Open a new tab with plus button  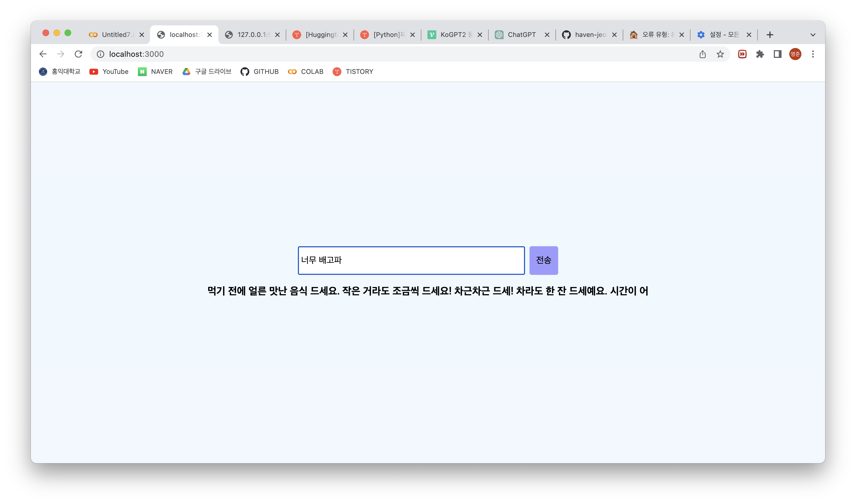[770, 35]
